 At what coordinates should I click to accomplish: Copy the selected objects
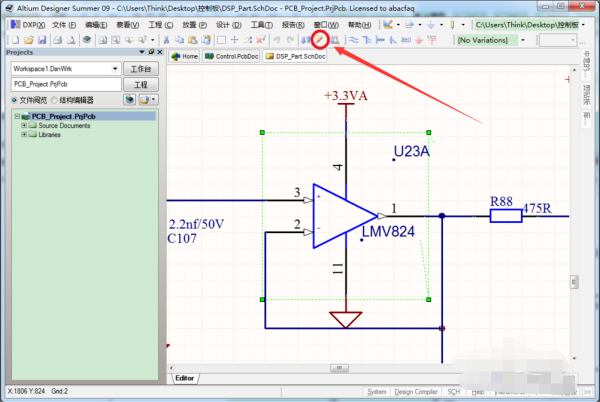tap(179, 40)
